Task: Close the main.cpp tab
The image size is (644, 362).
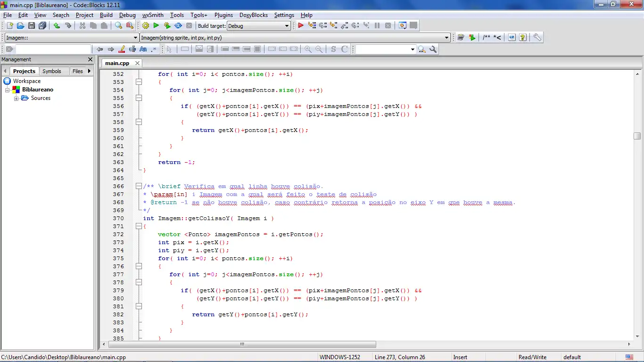Action: click(x=137, y=63)
